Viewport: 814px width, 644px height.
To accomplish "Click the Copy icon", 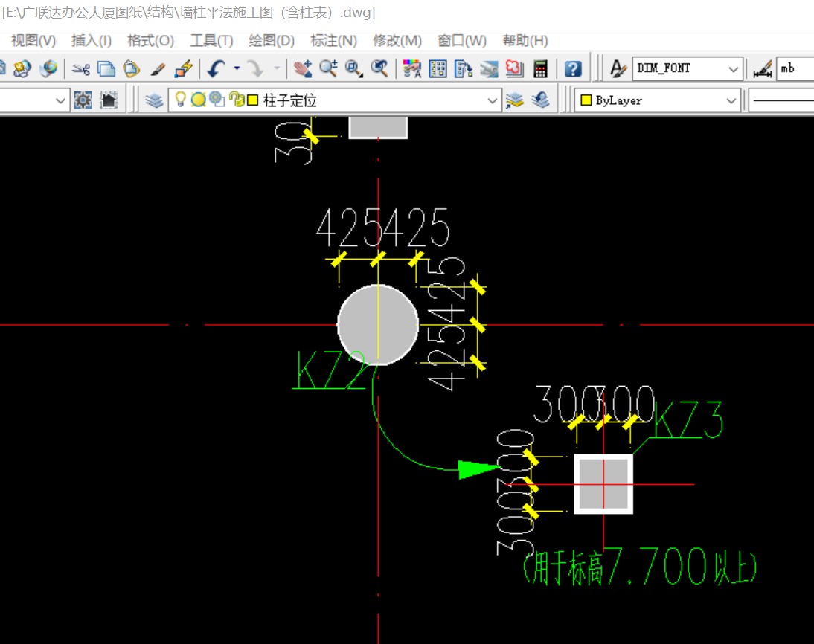I will tap(106, 68).
